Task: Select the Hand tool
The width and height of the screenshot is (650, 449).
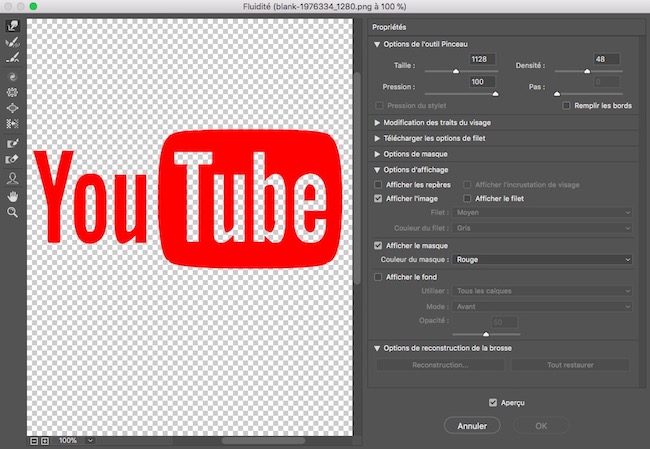Action: coord(12,196)
